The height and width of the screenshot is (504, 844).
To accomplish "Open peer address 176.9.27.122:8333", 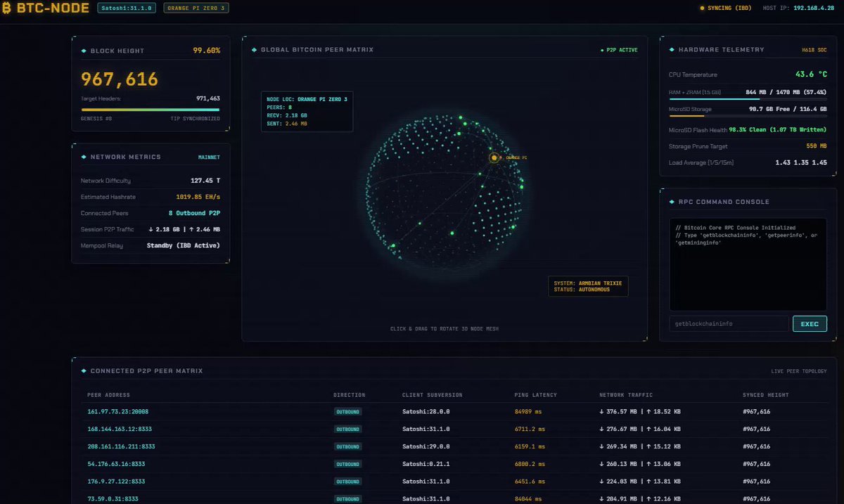I will pos(116,482).
